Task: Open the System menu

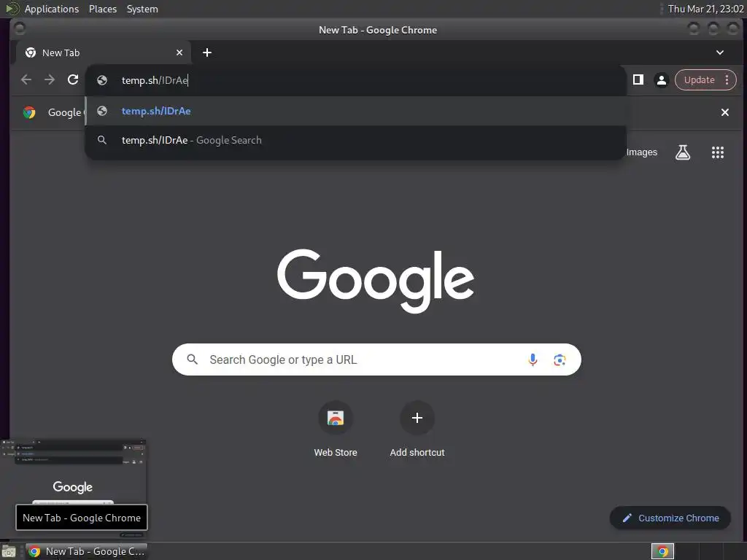Action: 142,9
